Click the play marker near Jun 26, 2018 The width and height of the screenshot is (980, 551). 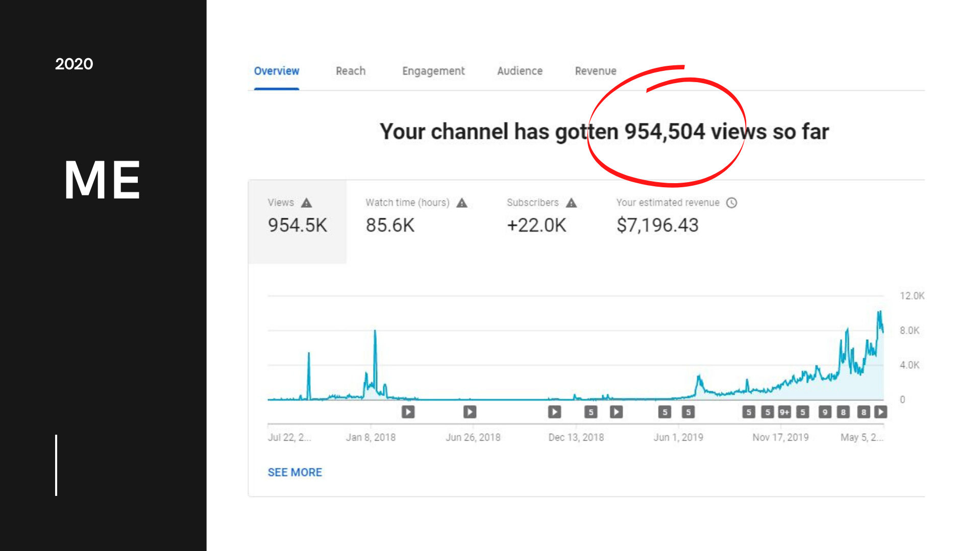click(470, 412)
